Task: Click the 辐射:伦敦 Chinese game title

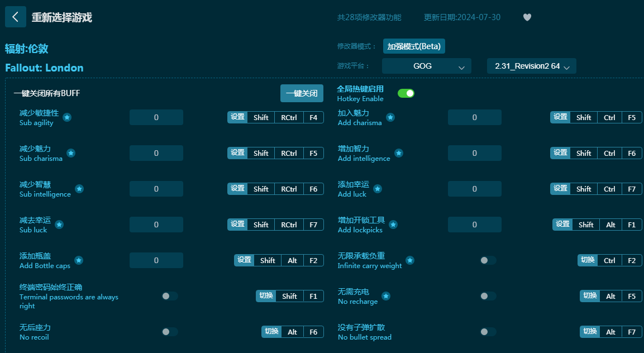Action: tap(27, 49)
